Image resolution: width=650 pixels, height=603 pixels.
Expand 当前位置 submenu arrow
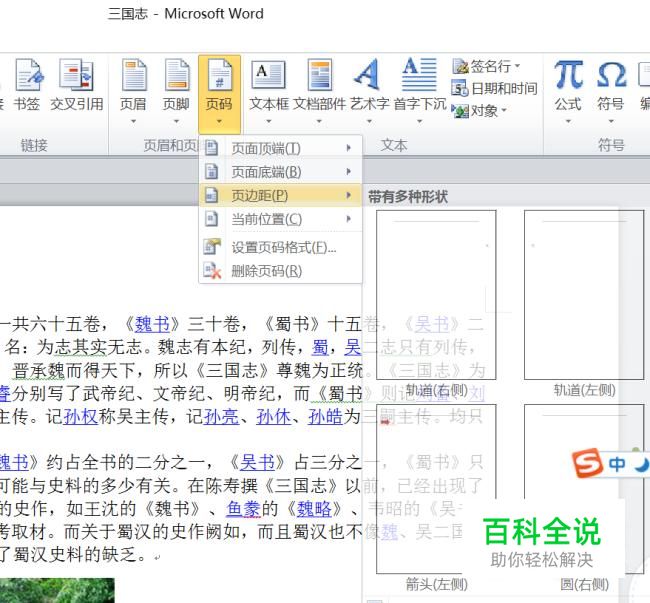pyautogui.click(x=349, y=218)
